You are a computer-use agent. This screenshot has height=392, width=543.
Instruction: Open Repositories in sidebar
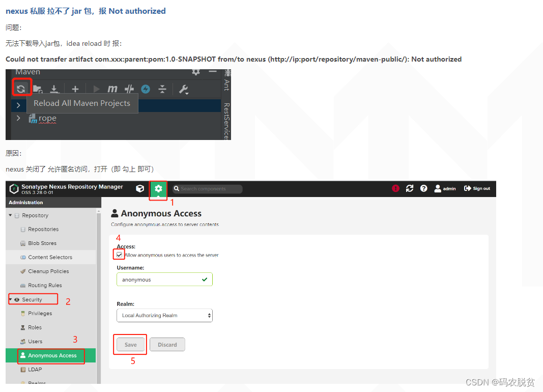point(43,229)
